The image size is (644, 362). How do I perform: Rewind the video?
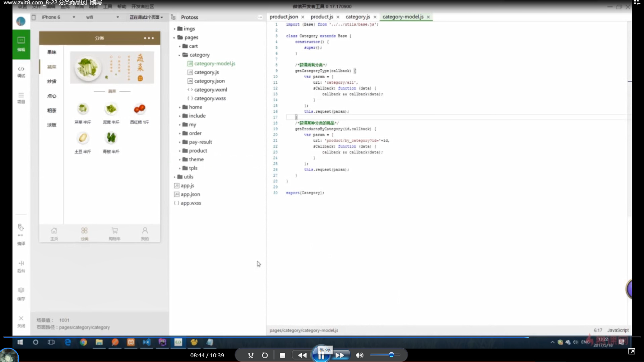302,355
